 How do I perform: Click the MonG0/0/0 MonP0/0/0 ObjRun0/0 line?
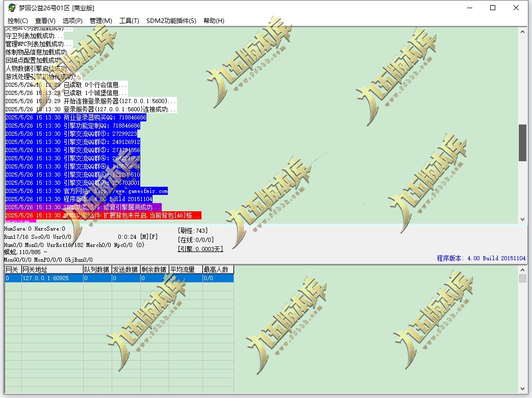pyautogui.click(x=48, y=260)
